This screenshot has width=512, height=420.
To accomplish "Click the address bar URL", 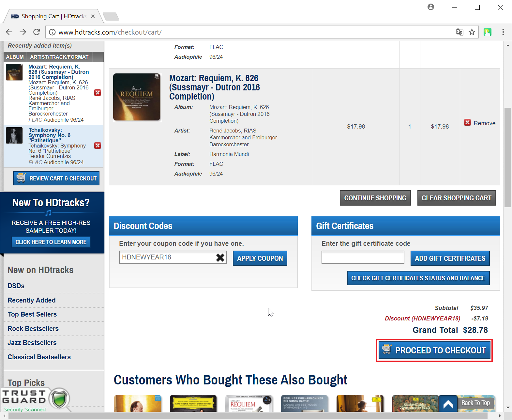I will tap(110, 32).
